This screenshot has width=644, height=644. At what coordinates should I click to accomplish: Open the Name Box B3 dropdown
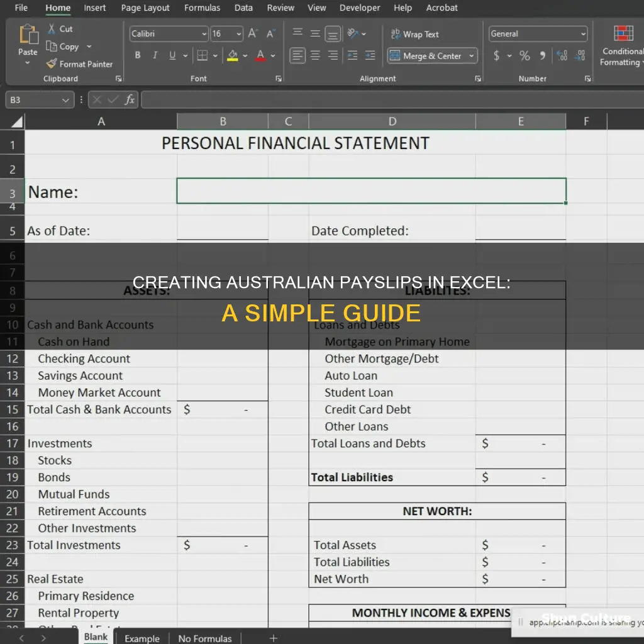pyautogui.click(x=65, y=100)
